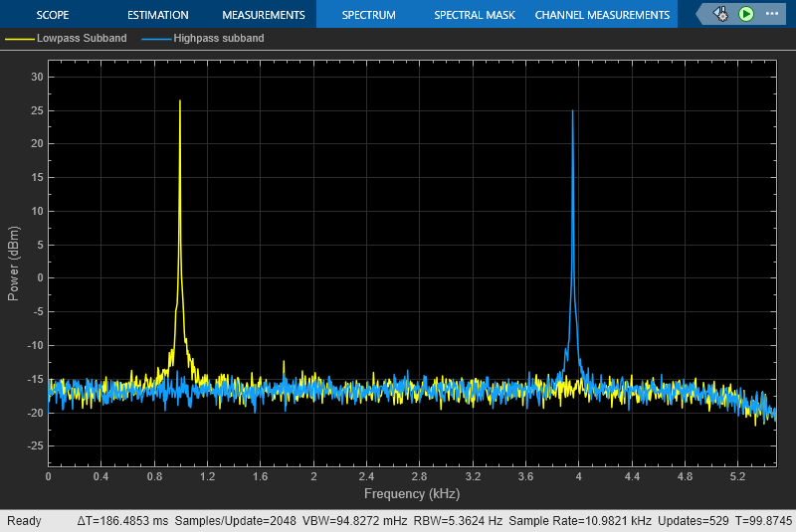Screen dimensions: 796x532
Task: Click the Samples/Update=2048 status entry
Action: tap(235, 521)
